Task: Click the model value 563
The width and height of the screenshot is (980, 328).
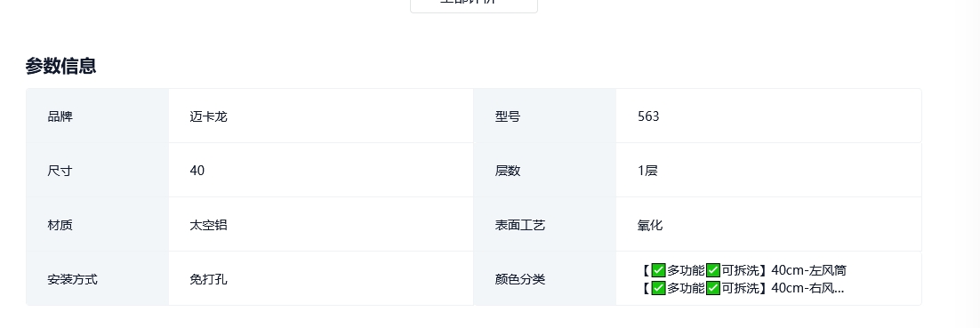Action: coord(648,116)
